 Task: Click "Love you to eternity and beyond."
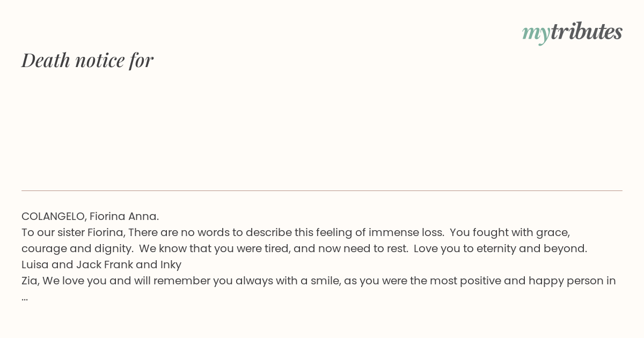coord(500,248)
